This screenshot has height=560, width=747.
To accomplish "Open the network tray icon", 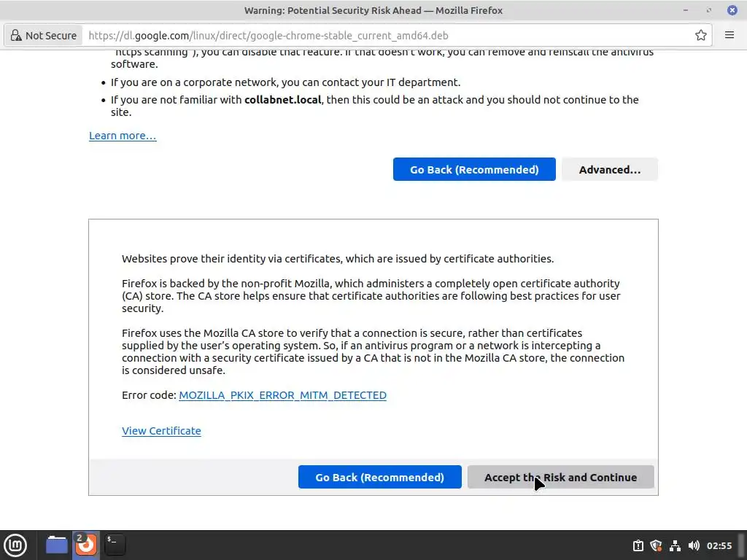I will [x=675, y=545].
